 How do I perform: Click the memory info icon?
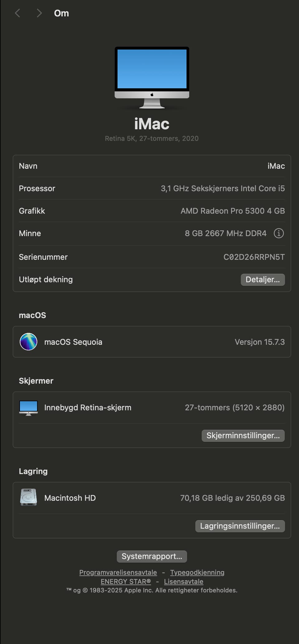click(278, 233)
